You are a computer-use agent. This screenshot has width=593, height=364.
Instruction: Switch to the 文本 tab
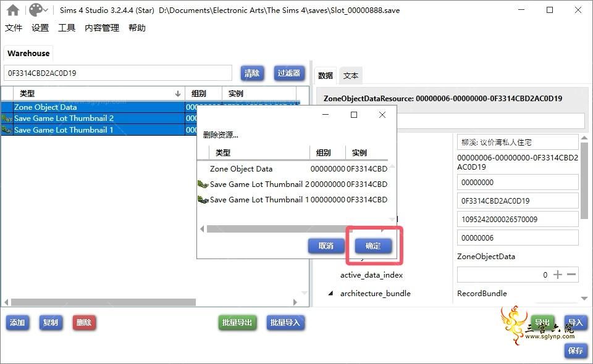pos(351,75)
